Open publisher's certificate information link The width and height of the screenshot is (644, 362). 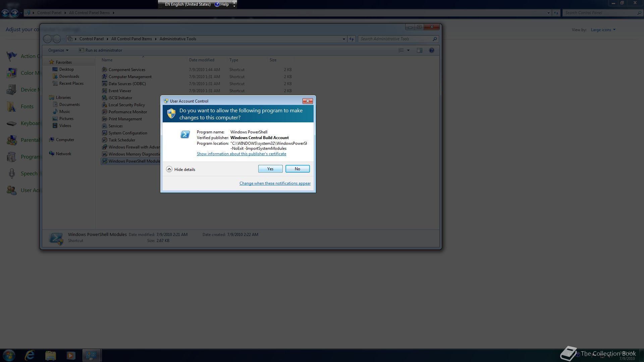pos(241,154)
